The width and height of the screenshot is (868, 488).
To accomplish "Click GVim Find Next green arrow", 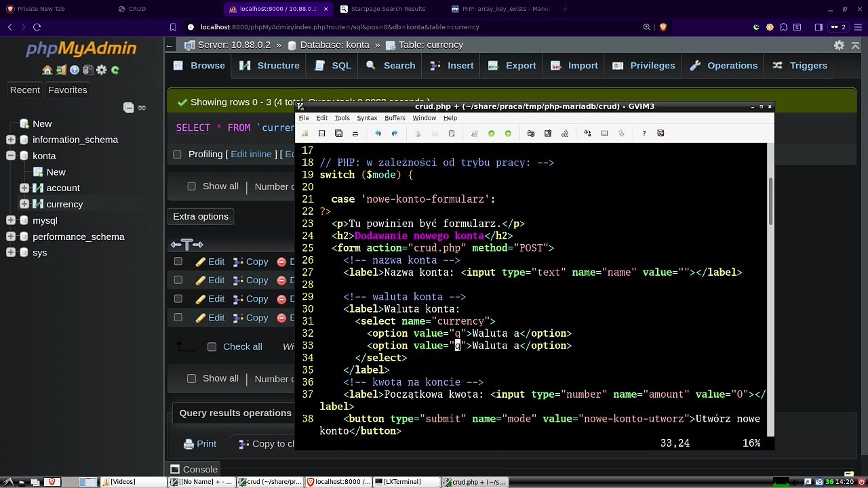I will tap(492, 134).
